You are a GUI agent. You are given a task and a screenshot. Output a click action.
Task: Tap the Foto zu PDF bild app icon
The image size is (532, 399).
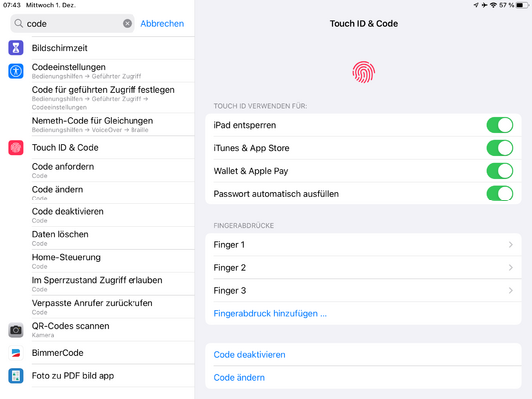[x=16, y=376]
